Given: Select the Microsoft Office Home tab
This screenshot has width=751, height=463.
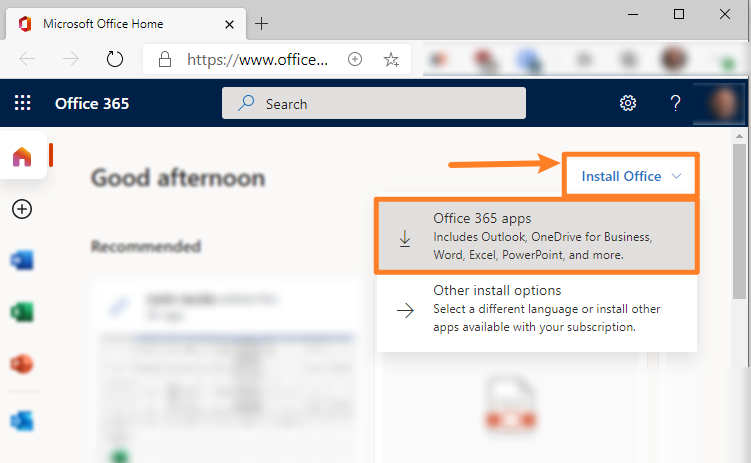Looking at the screenshot, I should (125, 24).
